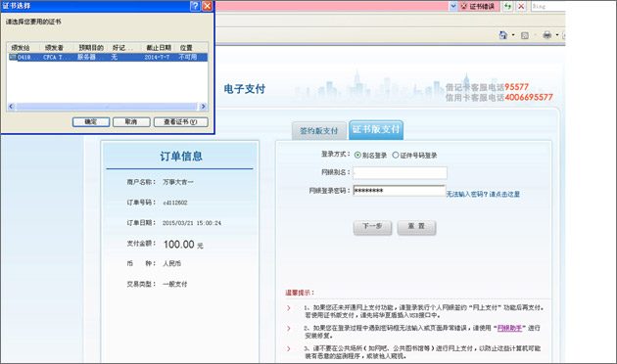Screen dimensions: 617x364
Task: Sort by 截止日期 column header
Action: 159,48
